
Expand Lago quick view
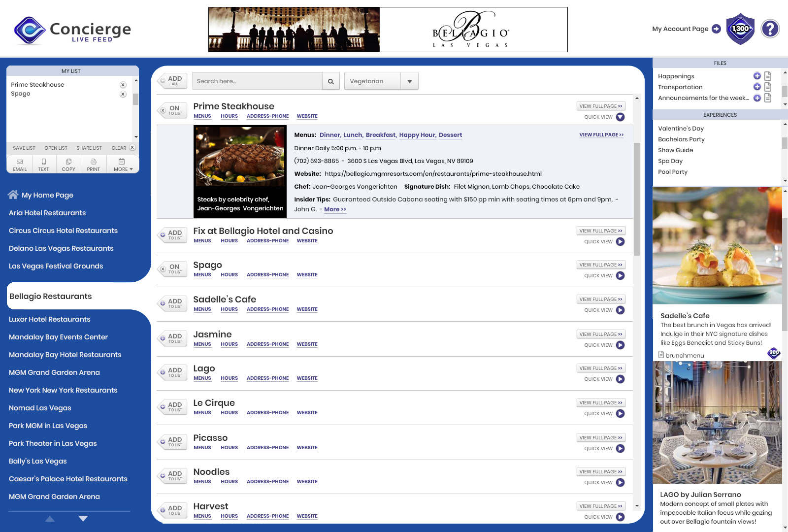pyautogui.click(x=620, y=379)
